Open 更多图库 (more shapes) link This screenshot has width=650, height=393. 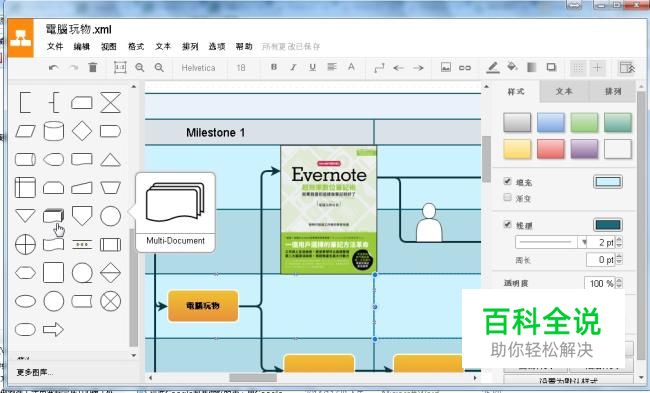point(35,372)
